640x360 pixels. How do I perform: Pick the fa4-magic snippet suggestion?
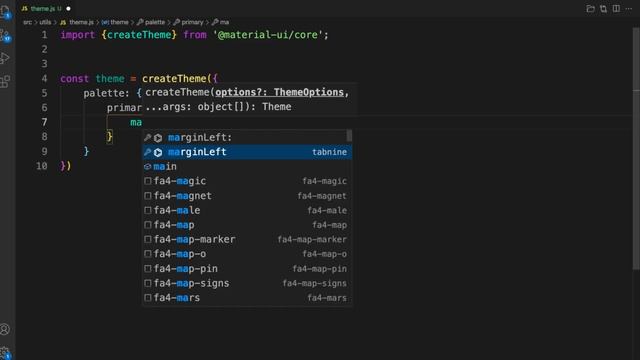click(x=247, y=181)
